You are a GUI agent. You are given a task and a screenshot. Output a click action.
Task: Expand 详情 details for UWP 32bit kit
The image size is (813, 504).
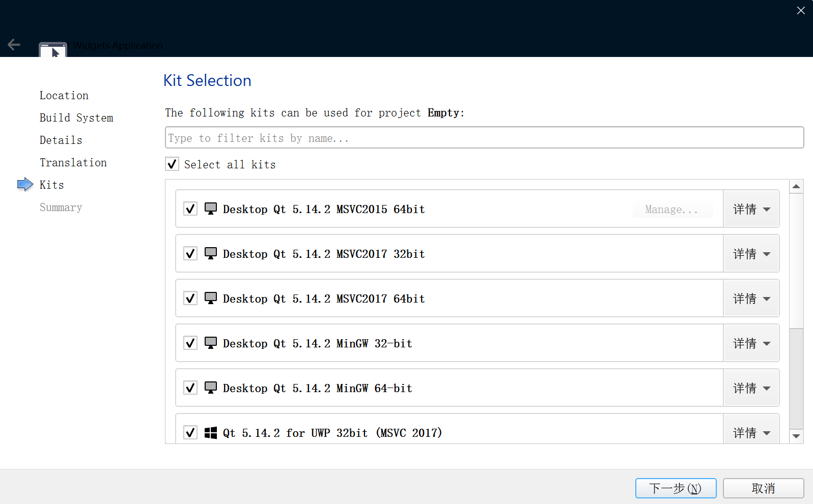coord(751,429)
